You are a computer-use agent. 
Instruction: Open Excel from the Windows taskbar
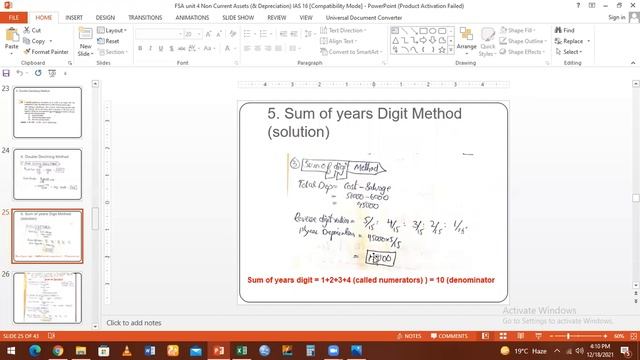[241, 351]
